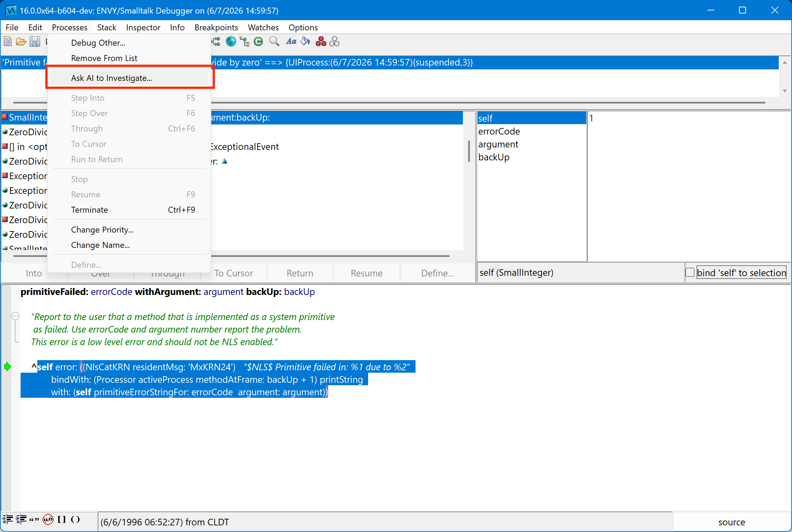
Task: Collapse the method comment fold marker
Action: pos(15,316)
